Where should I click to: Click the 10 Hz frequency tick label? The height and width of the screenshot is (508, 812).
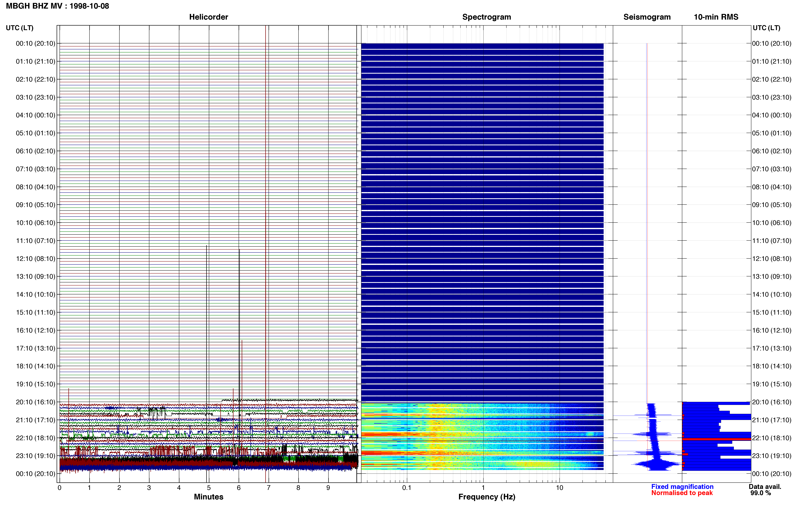(559, 487)
